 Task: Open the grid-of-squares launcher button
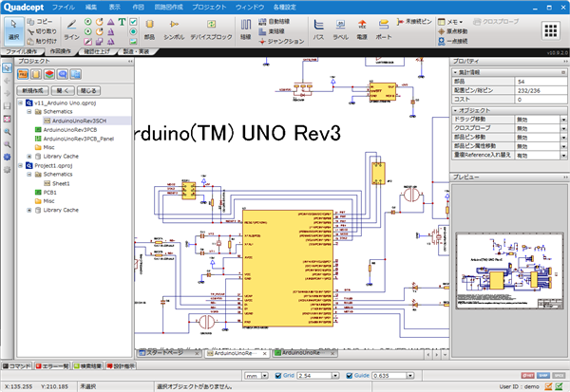click(551, 30)
